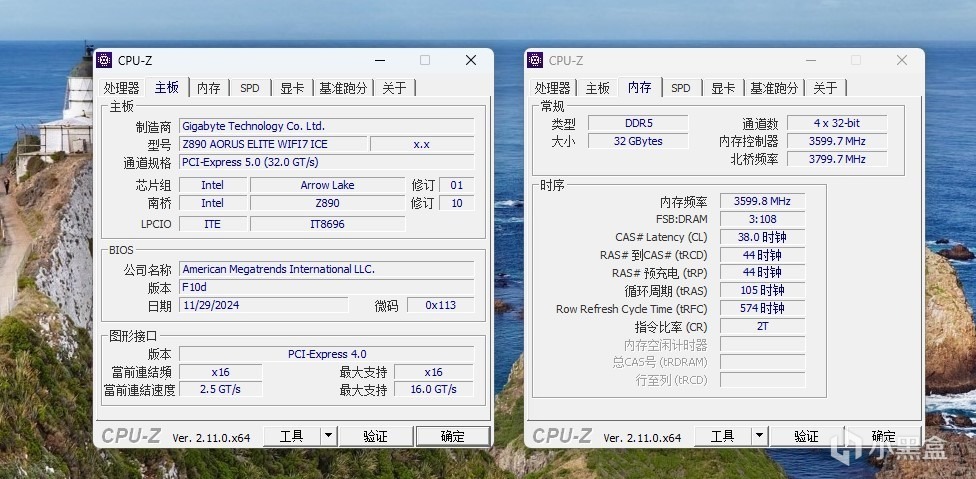976x479 pixels.
Task: Select 主板 tab in left CPU-Z window
Action: tap(166, 88)
